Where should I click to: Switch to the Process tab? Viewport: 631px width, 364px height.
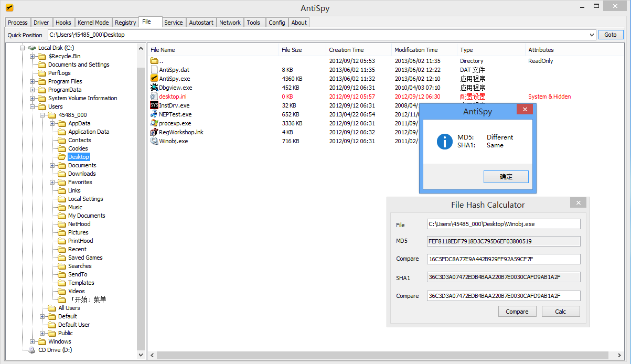tap(18, 23)
